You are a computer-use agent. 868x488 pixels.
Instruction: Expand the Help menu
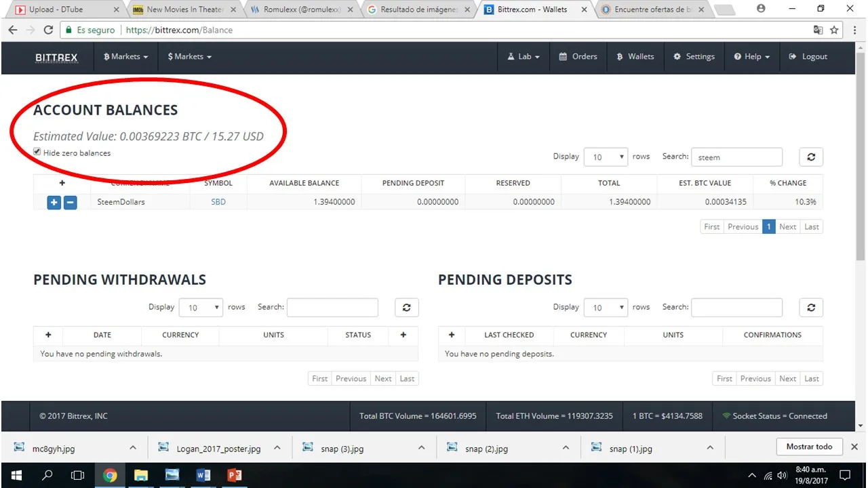coord(752,57)
